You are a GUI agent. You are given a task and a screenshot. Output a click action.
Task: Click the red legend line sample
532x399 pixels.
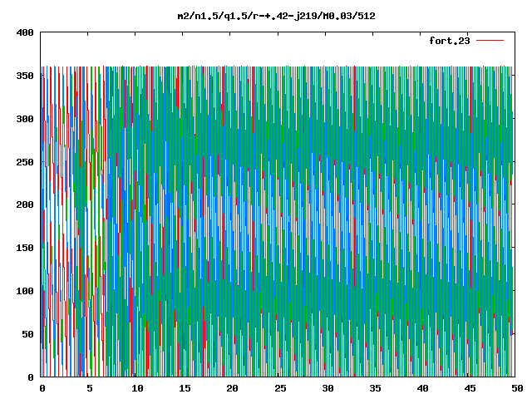[x=490, y=41]
